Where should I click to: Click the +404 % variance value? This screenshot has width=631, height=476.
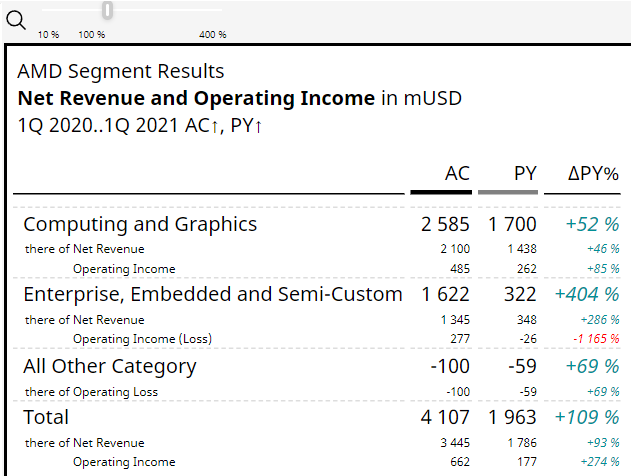tap(587, 294)
